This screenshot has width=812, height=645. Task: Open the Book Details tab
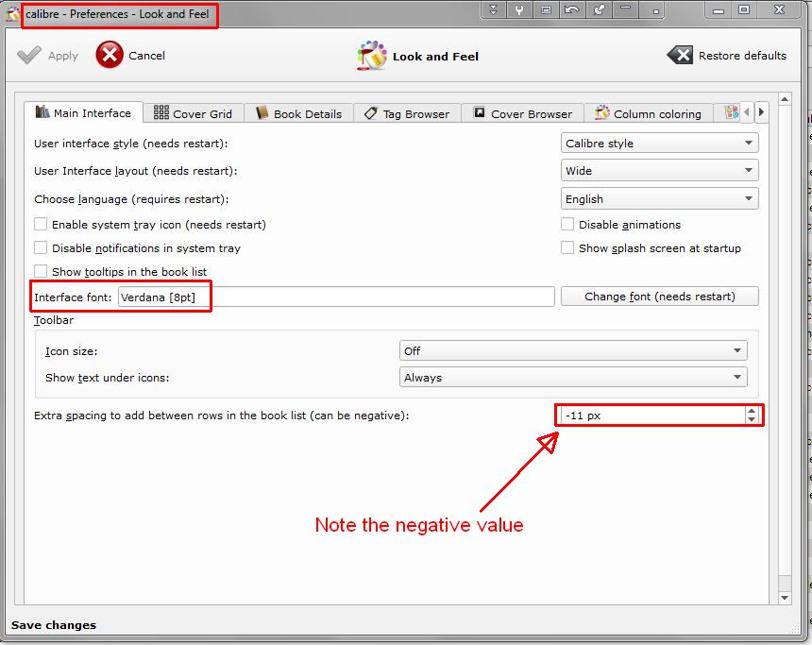298,113
